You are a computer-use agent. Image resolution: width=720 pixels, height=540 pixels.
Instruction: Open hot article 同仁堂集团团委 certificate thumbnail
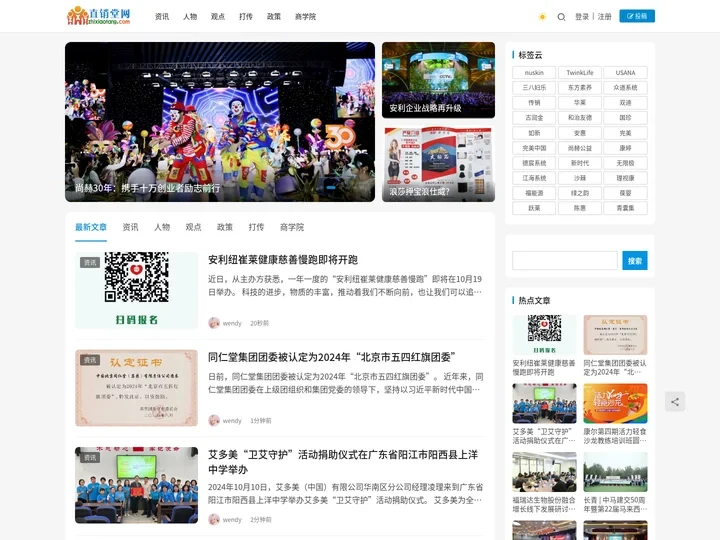615,335
